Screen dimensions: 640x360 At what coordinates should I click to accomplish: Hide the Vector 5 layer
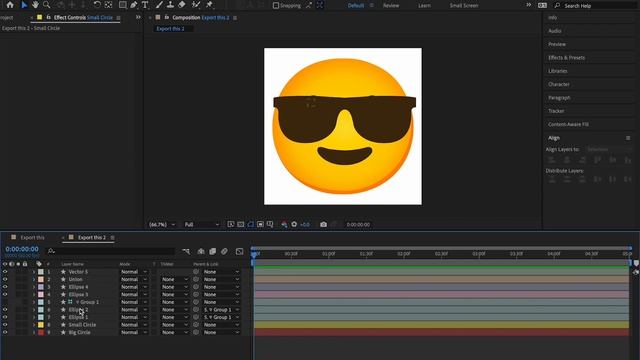click(x=5, y=271)
